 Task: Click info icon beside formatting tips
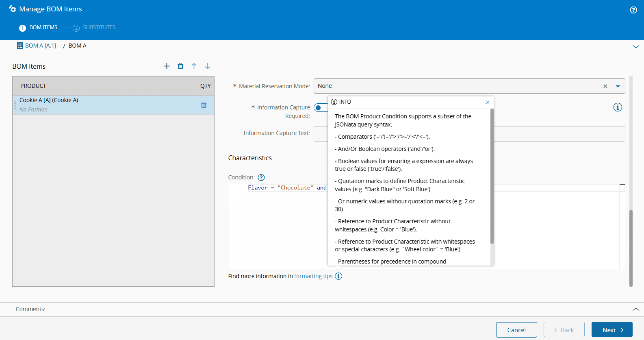(x=338, y=276)
